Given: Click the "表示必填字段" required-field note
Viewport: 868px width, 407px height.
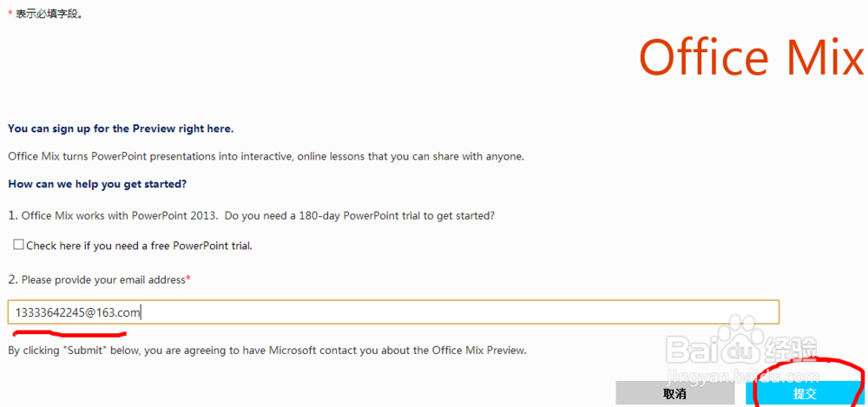Looking at the screenshot, I should tap(49, 14).
